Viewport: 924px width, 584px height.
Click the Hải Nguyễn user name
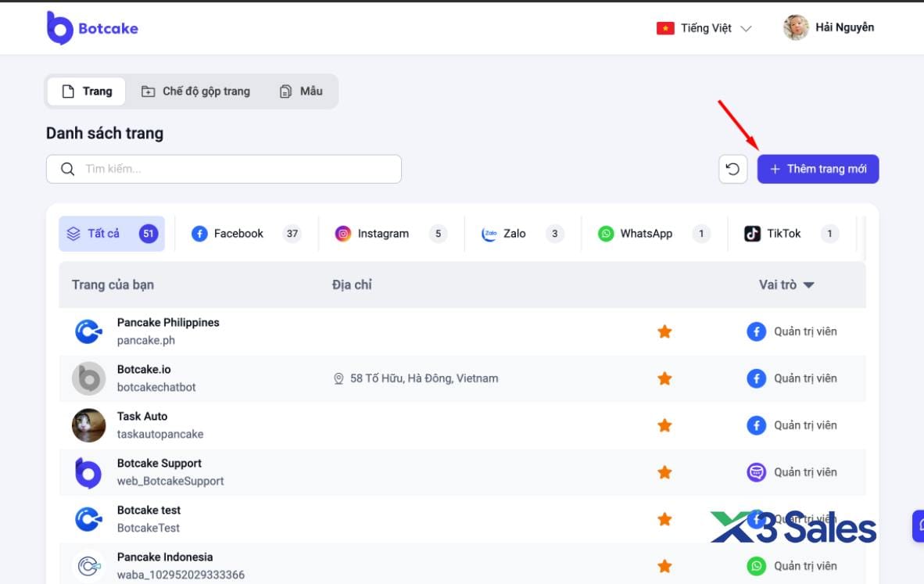tap(844, 27)
